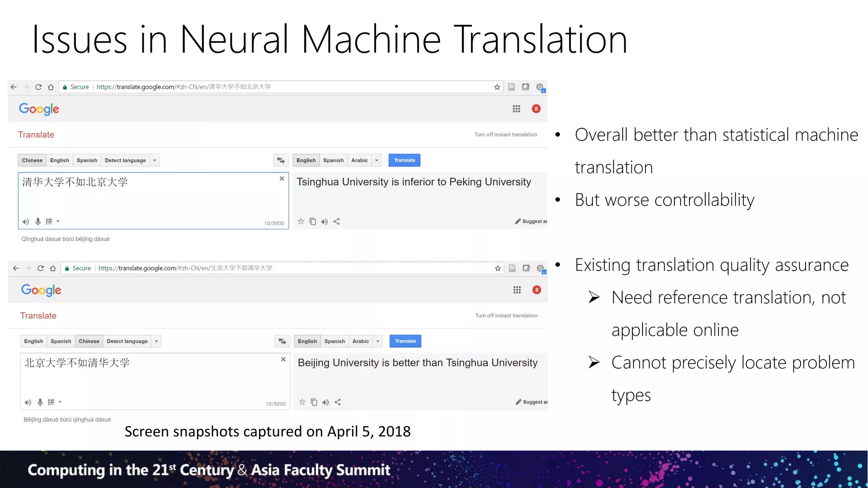Select Chinese source tab in top translator
868x488 pixels.
pos(32,160)
